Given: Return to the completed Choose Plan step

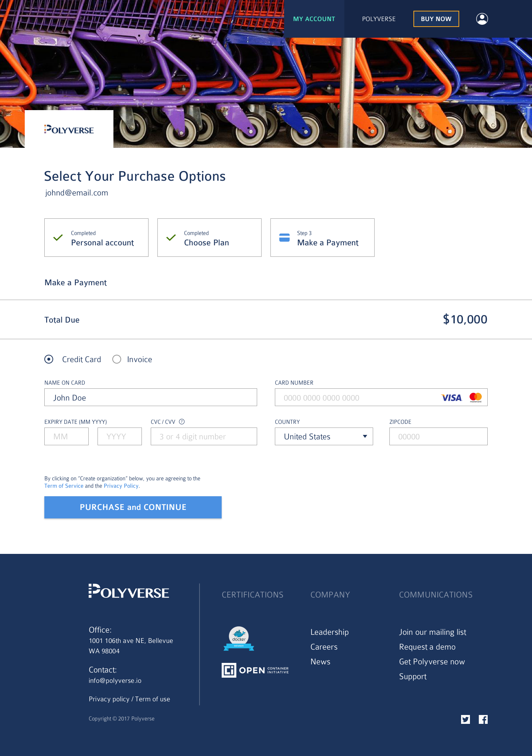Looking at the screenshot, I should point(209,238).
